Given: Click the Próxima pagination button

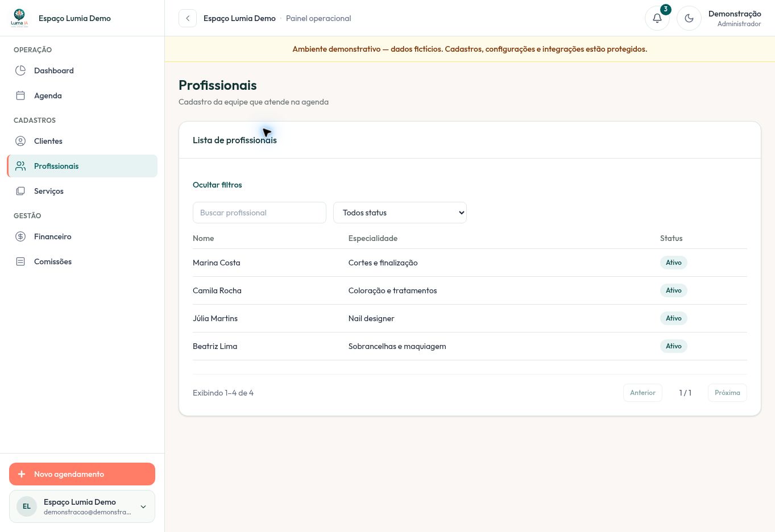Looking at the screenshot, I should tap(727, 393).
